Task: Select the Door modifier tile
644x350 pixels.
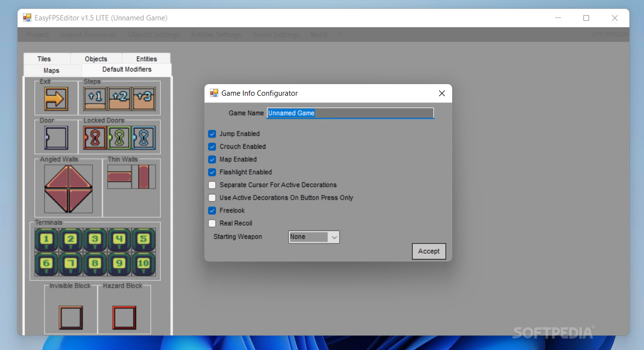Action: (56, 138)
